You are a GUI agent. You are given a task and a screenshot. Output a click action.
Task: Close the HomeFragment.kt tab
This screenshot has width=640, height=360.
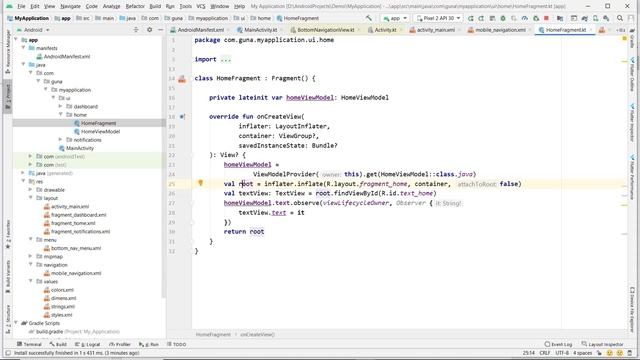tap(590, 30)
